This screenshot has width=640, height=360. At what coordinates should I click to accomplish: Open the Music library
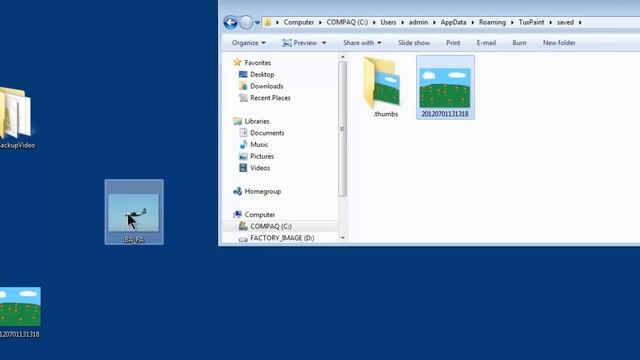(x=259, y=144)
